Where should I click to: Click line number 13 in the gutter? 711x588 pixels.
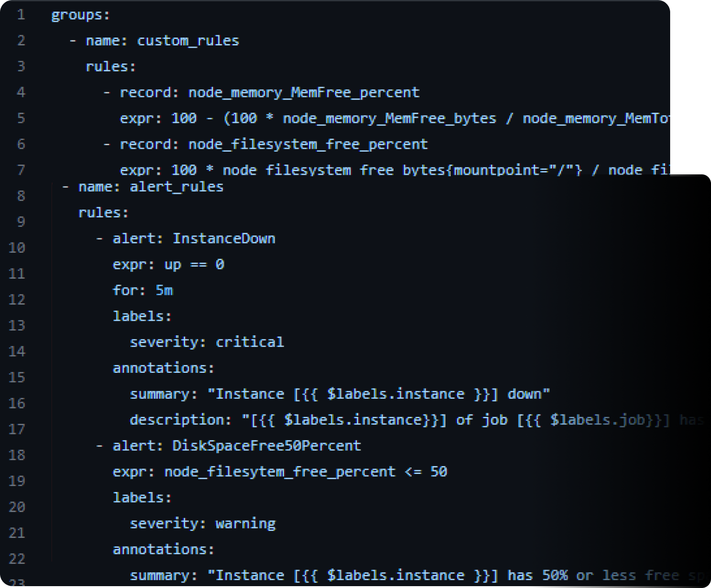17,326
